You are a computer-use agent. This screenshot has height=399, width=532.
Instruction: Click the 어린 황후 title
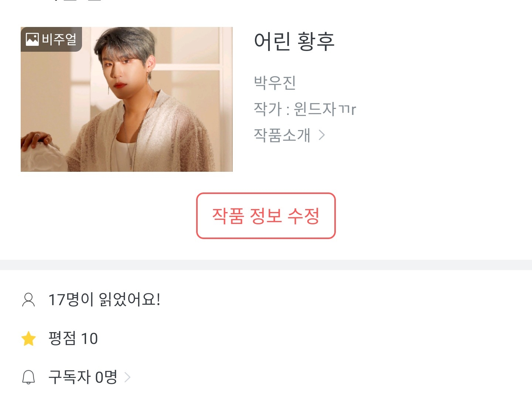(294, 41)
